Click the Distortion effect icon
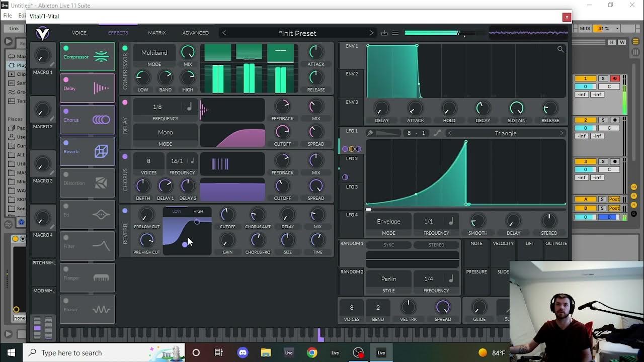This screenshot has height=362, width=644. point(101,183)
